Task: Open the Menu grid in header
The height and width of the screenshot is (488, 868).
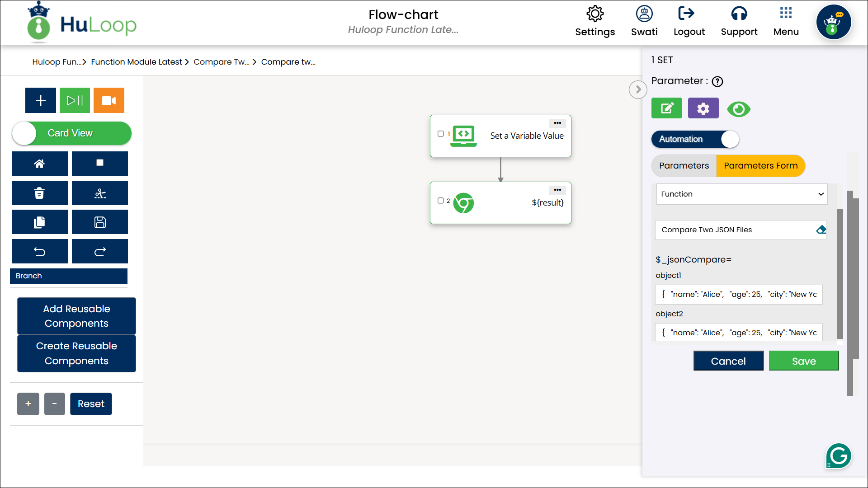Action: tap(786, 20)
